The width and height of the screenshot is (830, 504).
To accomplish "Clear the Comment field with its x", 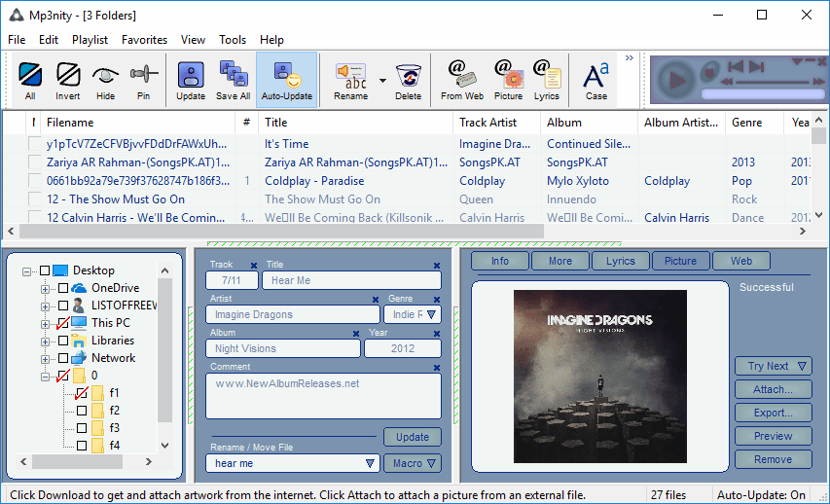I will [437, 368].
